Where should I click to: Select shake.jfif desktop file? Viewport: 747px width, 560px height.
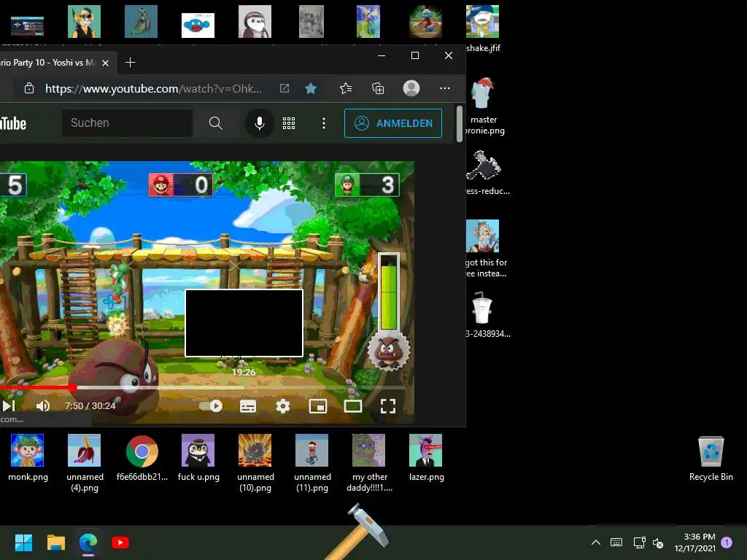(x=483, y=28)
